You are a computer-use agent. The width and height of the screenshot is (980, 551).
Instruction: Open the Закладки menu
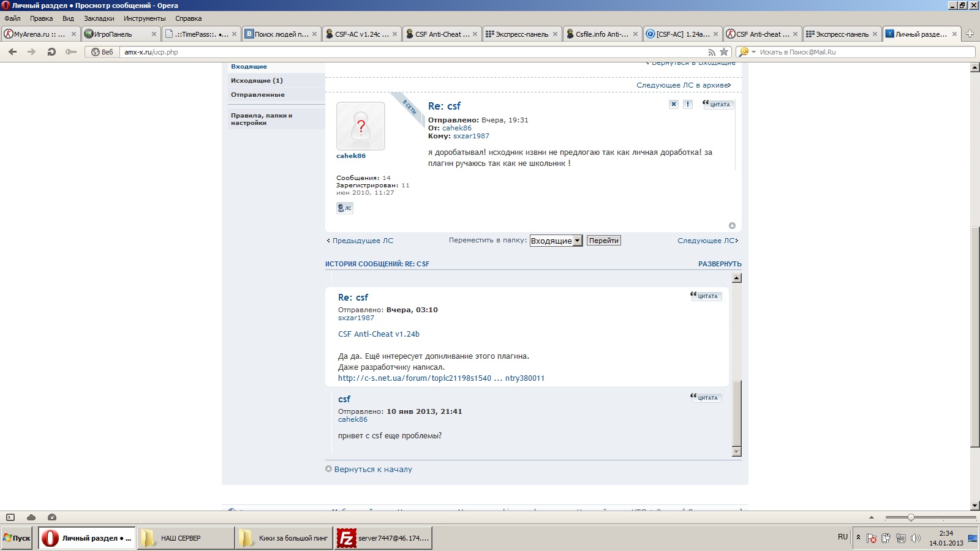click(99, 18)
